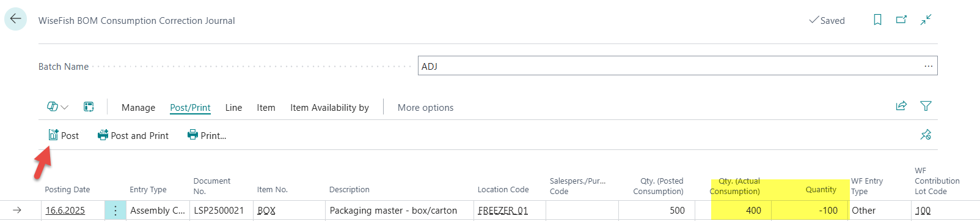Viewport: 980px width, 221px height.
Task: Open page in new window icon
Action: pos(901,20)
